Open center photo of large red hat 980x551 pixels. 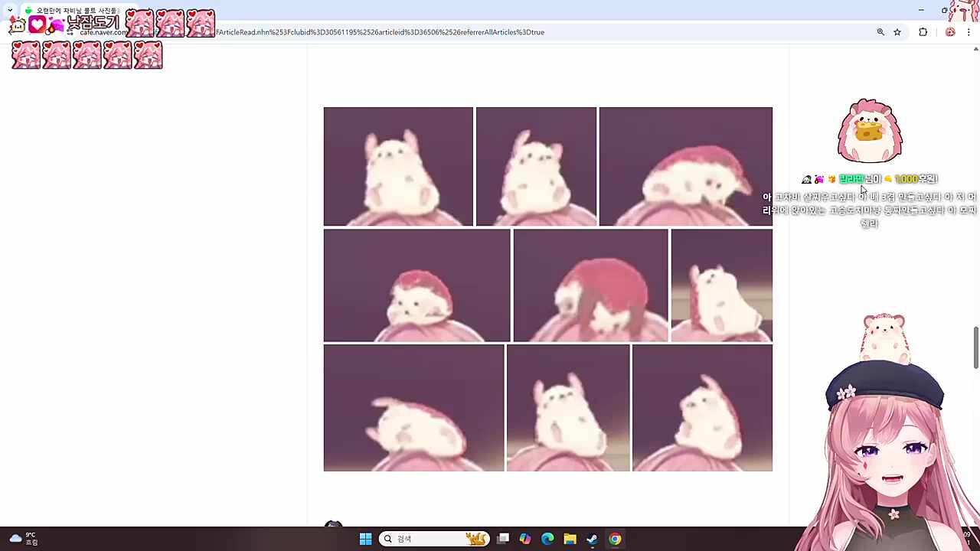pos(590,285)
